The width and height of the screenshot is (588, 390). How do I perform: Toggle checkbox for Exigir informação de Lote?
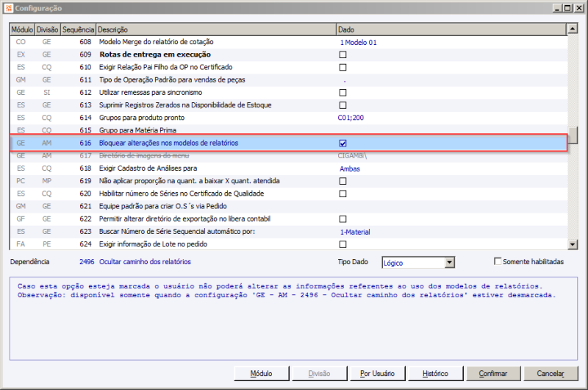coord(343,244)
